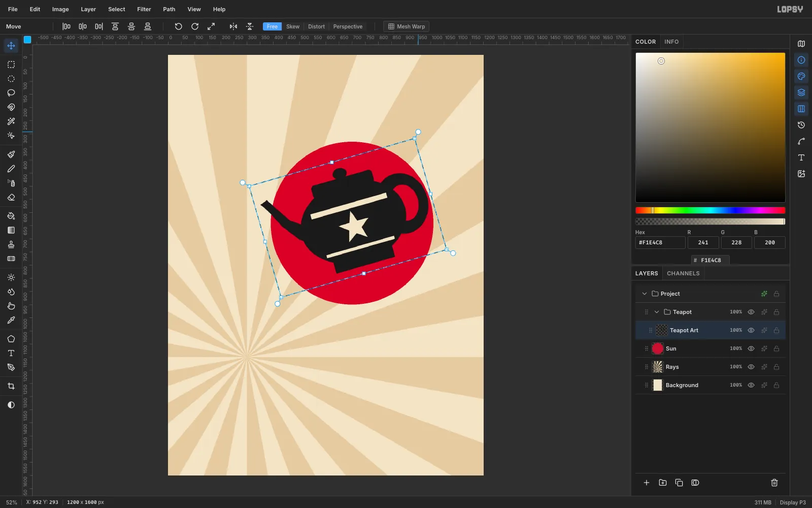This screenshot has width=812, height=508.
Task: Open the File menu
Action: [x=13, y=9]
